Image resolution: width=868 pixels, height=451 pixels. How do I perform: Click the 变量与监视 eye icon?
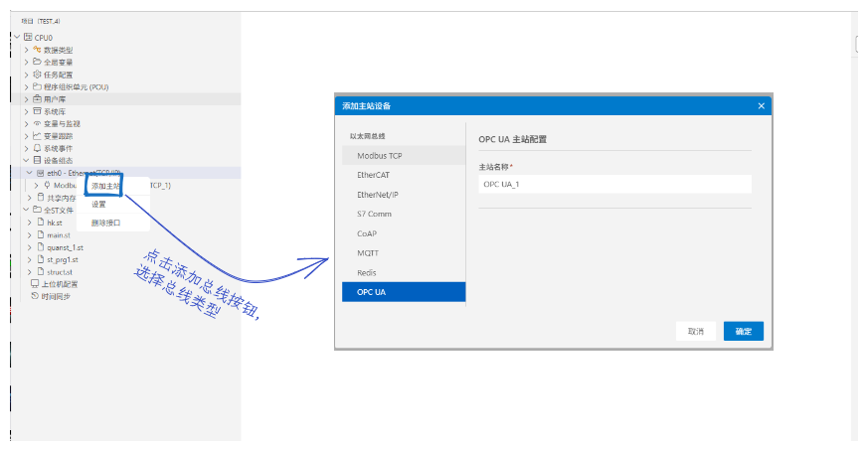point(37,123)
